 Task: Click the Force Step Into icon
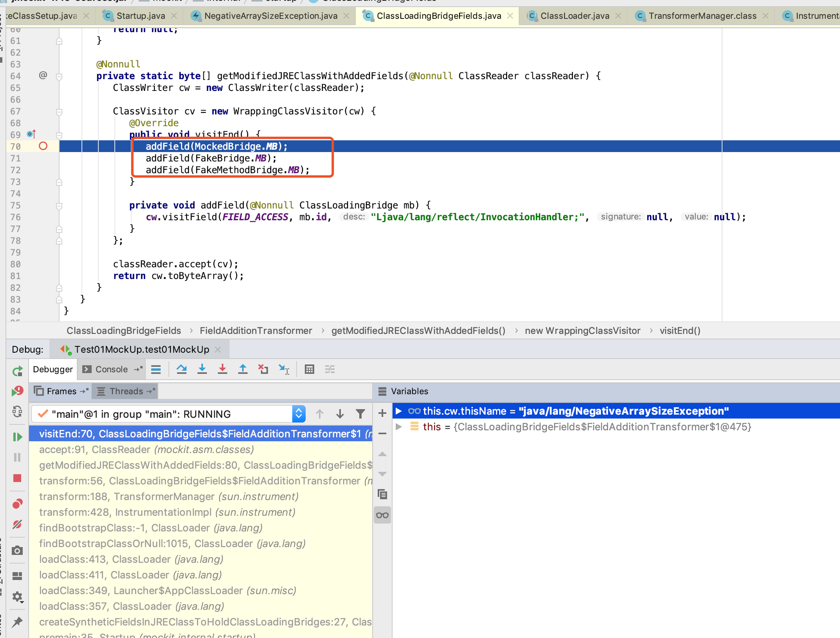(223, 369)
